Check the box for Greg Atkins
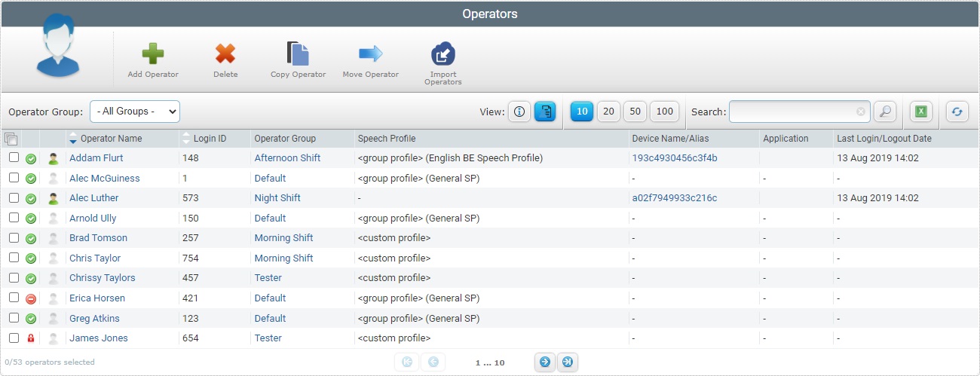The width and height of the screenshot is (980, 376). [x=14, y=317]
